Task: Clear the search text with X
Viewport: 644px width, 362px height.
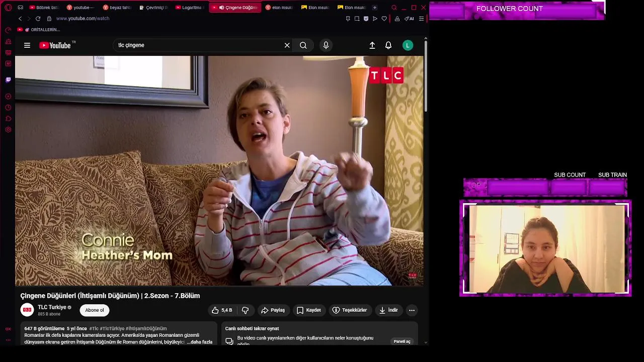Action: pos(287,45)
